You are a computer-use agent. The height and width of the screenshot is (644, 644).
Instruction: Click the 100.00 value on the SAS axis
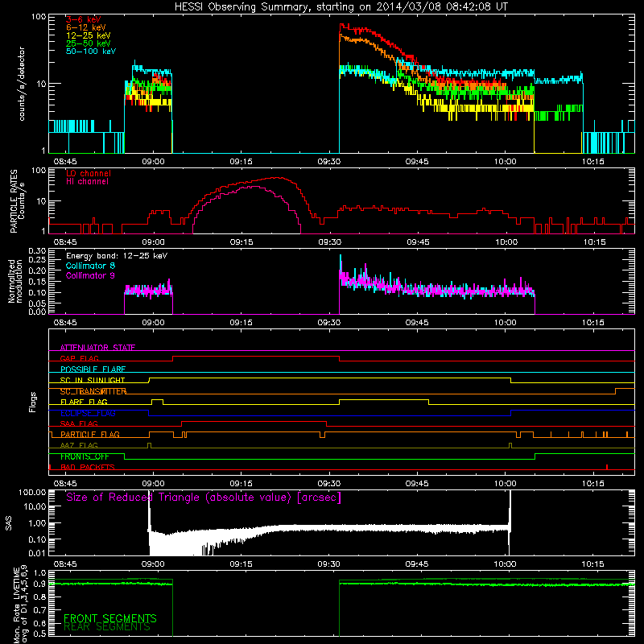pyautogui.click(x=32, y=492)
